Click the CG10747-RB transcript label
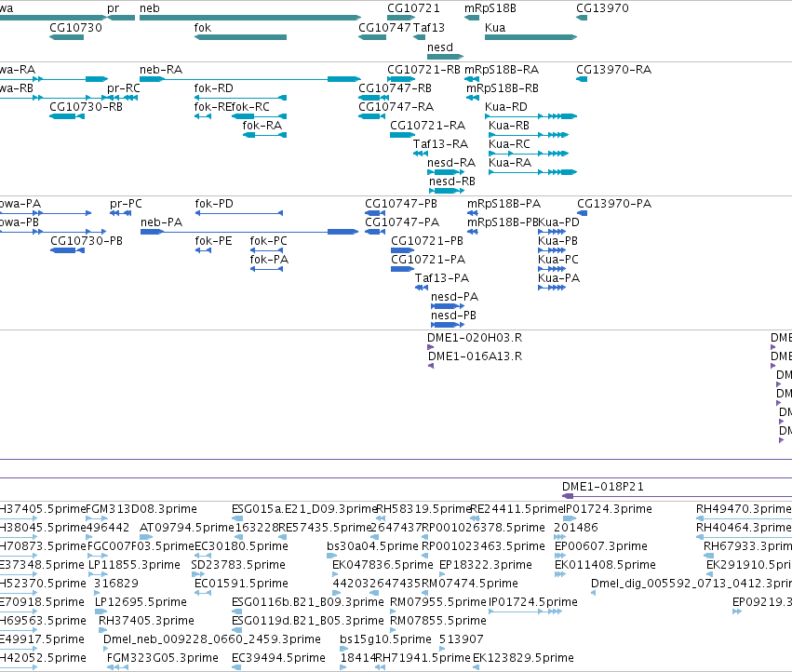Image resolution: width=792 pixels, height=672 pixels. 395,88
